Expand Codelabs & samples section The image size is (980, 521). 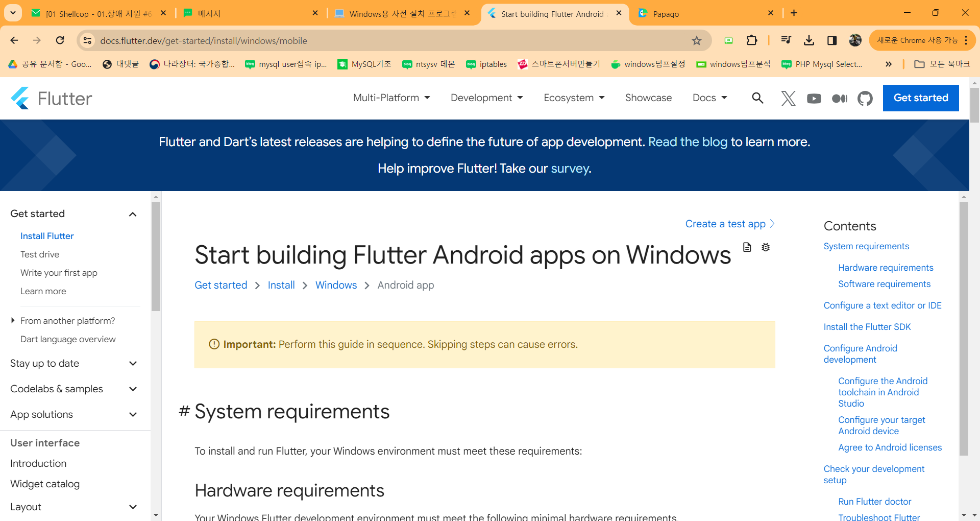click(x=133, y=389)
